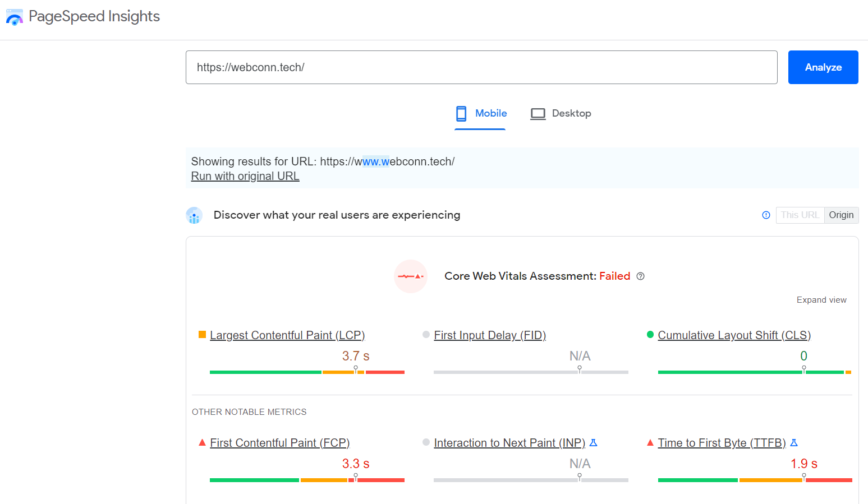
Task: Click the gray circle INP status icon
Action: pyautogui.click(x=426, y=442)
